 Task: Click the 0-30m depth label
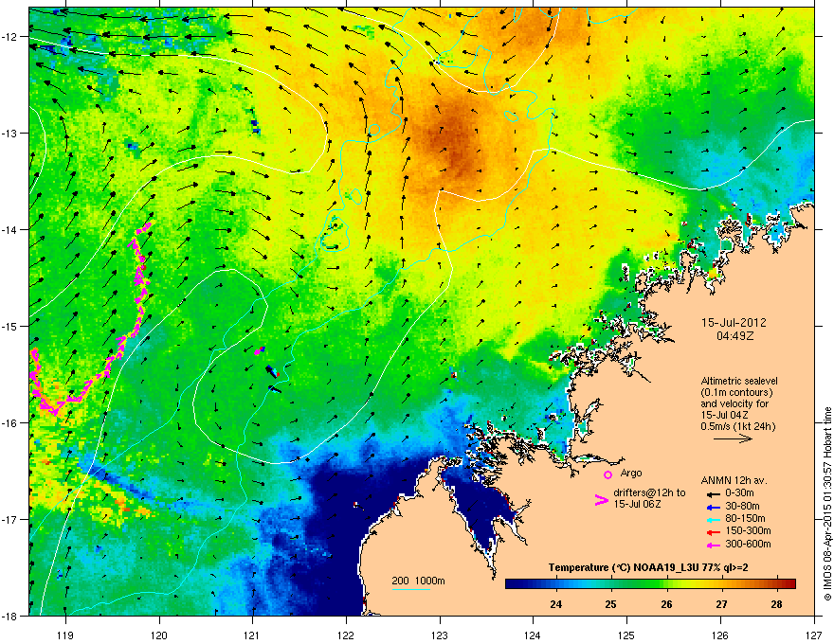click(x=739, y=493)
